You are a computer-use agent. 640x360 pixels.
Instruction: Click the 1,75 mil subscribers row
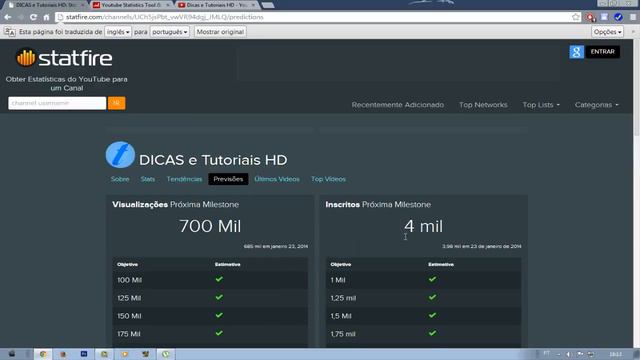tap(423, 334)
